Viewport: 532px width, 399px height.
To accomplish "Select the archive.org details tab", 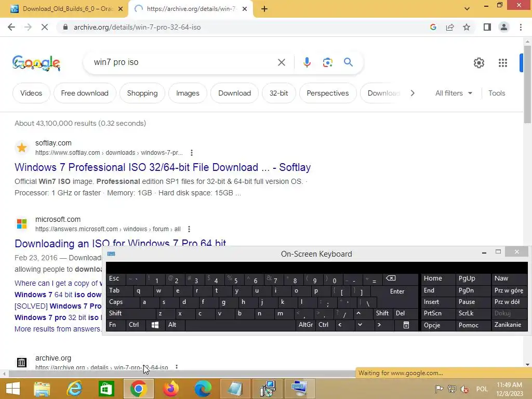I will click(190, 9).
